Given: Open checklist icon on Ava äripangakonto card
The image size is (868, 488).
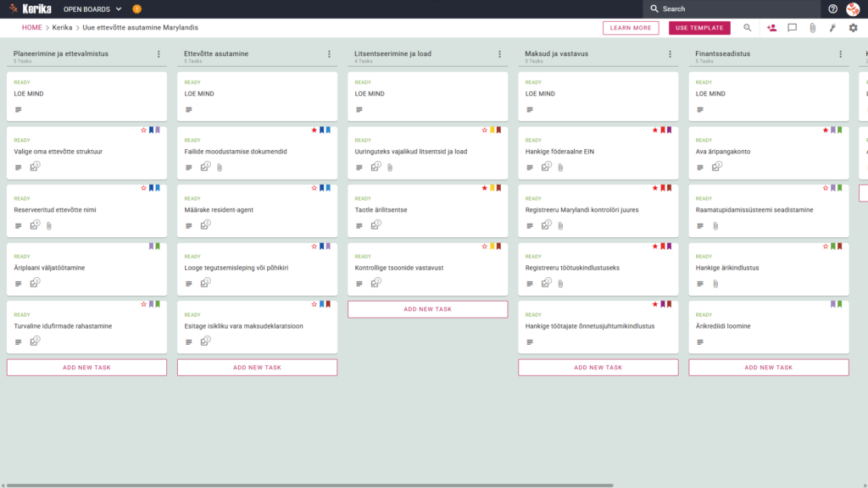Looking at the screenshot, I should 717,167.
